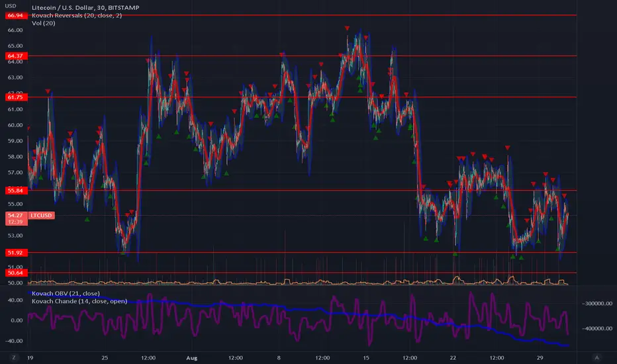The width and height of the screenshot is (617, 364).
Task: Toggle the A auto-scale button
Action: (596, 357)
